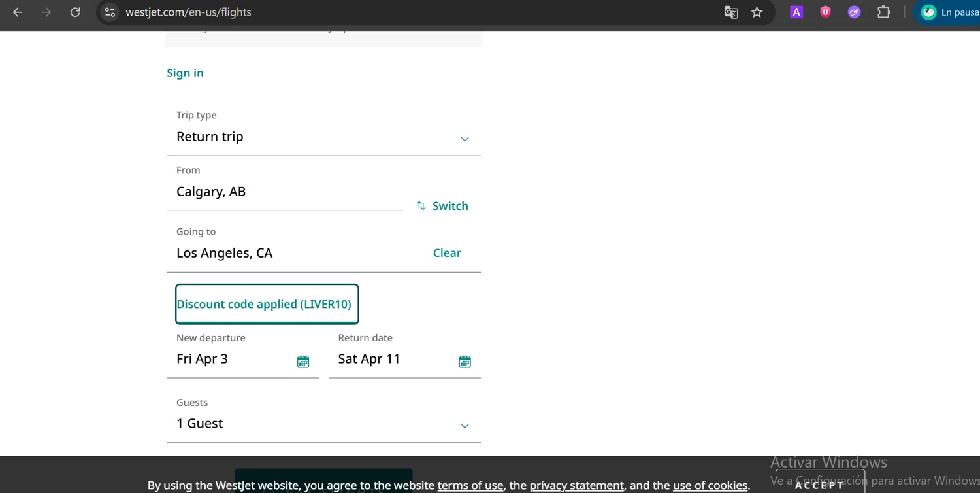Open the privacy statement link
Image resolution: width=980 pixels, height=493 pixels.
point(576,485)
